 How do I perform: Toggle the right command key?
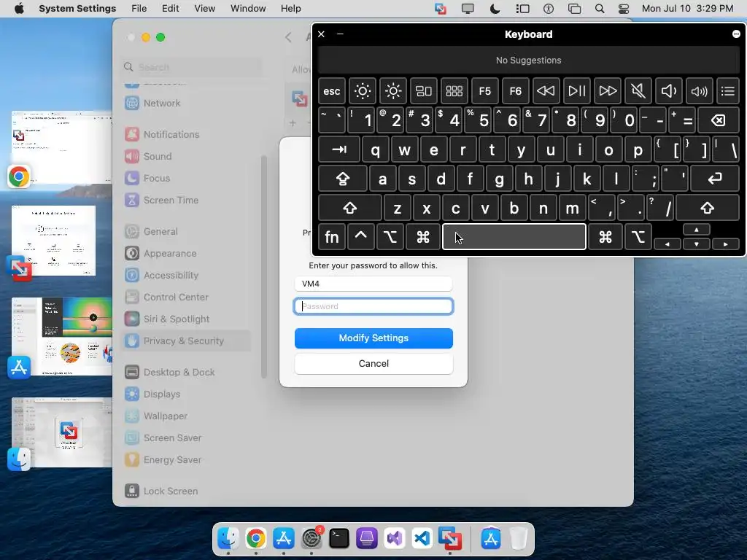(605, 237)
